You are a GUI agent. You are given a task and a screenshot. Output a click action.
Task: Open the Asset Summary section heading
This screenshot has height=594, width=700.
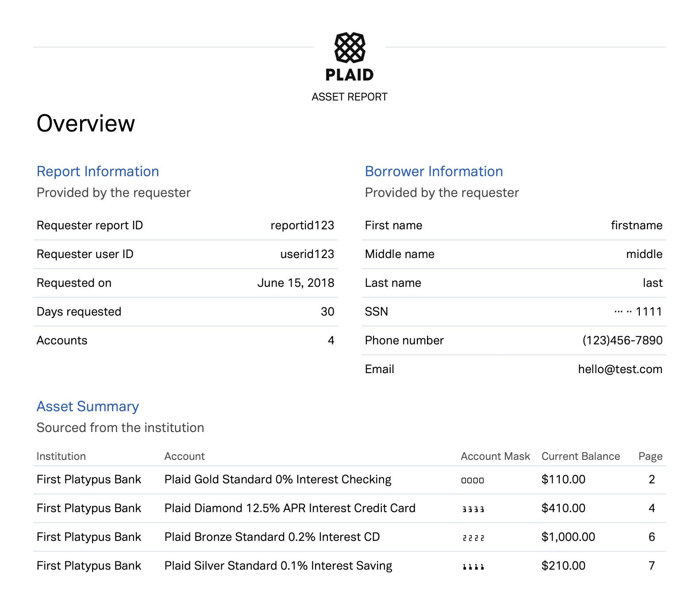click(88, 406)
